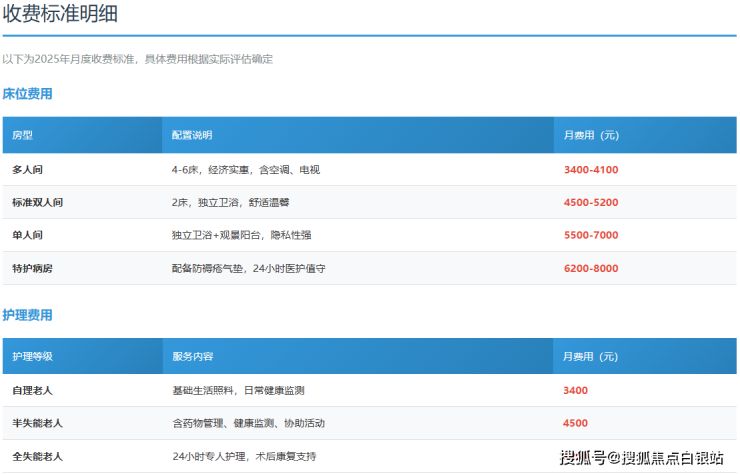Select the 床位费用 section heading

[27, 94]
